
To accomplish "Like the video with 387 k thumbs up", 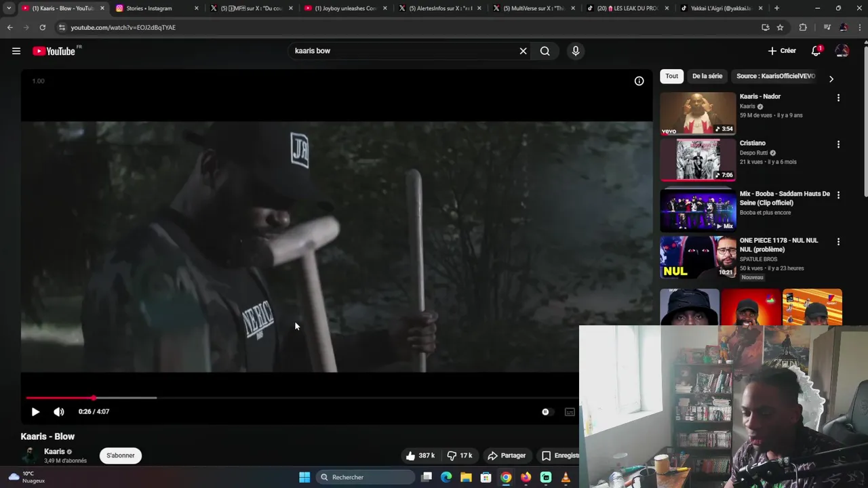I will pyautogui.click(x=420, y=455).
